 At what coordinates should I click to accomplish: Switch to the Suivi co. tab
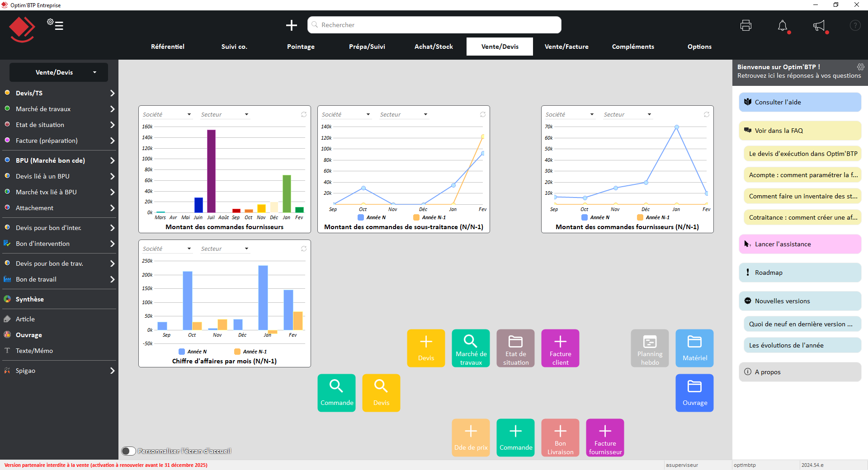234,47
